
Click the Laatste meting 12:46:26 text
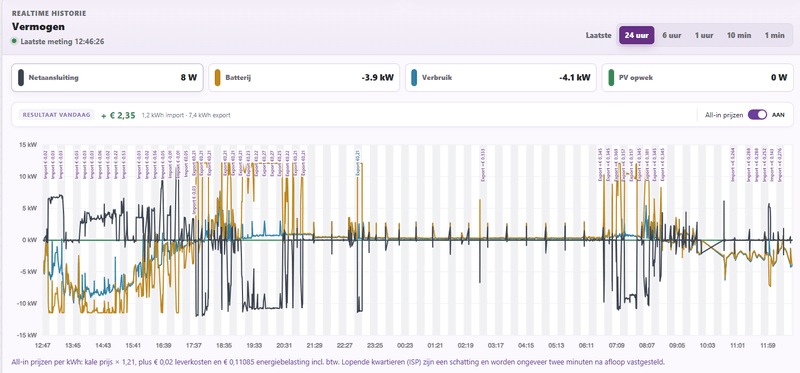point(62,41)
